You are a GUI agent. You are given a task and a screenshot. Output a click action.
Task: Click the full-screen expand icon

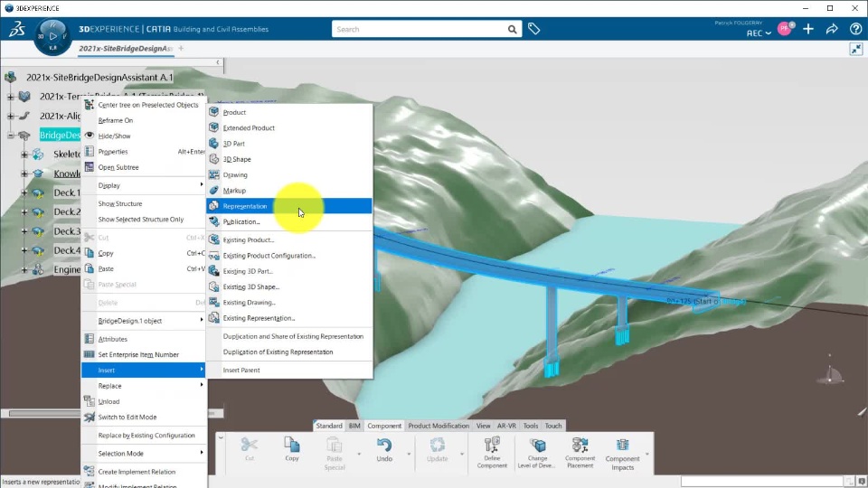[856, 49]
